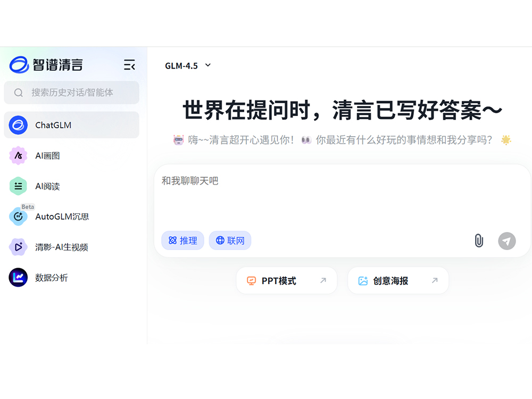532x399 pixels.
Task: Toggle the 联网 web search mode
Action: [230, 240]
